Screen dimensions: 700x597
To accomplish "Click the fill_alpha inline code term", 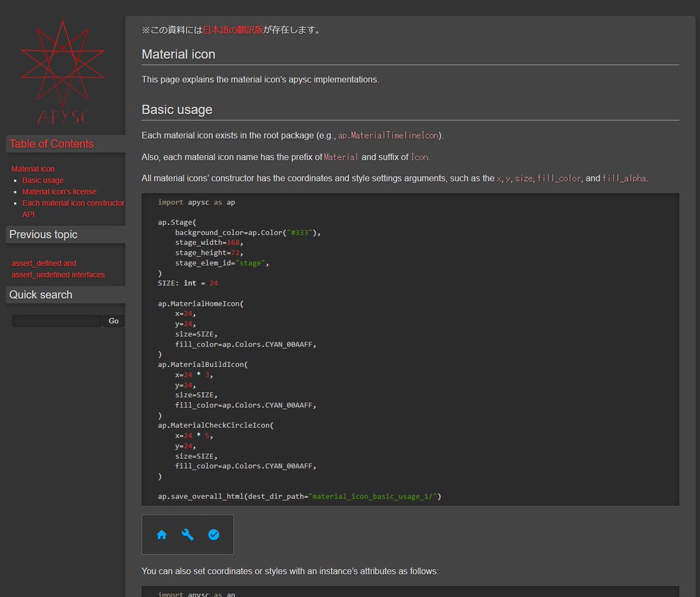I will [x=624, y=179].
